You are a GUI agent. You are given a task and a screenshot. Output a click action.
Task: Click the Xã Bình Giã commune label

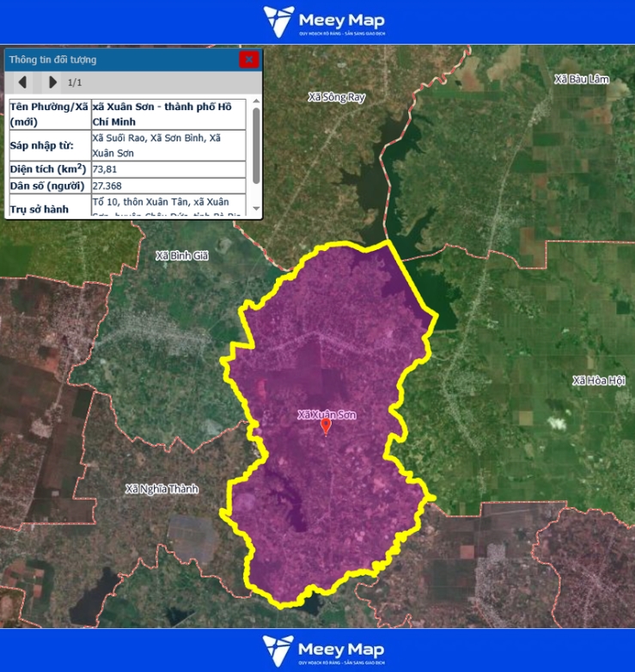[x=182, y=255]
